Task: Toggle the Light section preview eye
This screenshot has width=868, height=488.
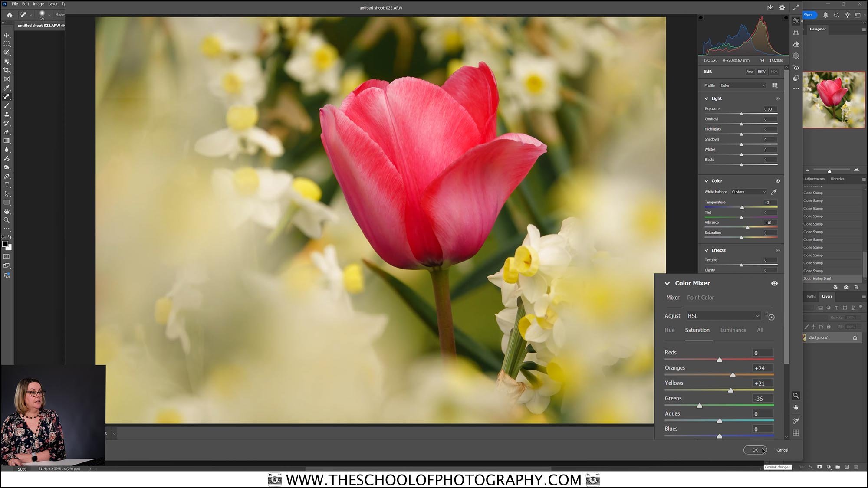Action: click(777, 99)
